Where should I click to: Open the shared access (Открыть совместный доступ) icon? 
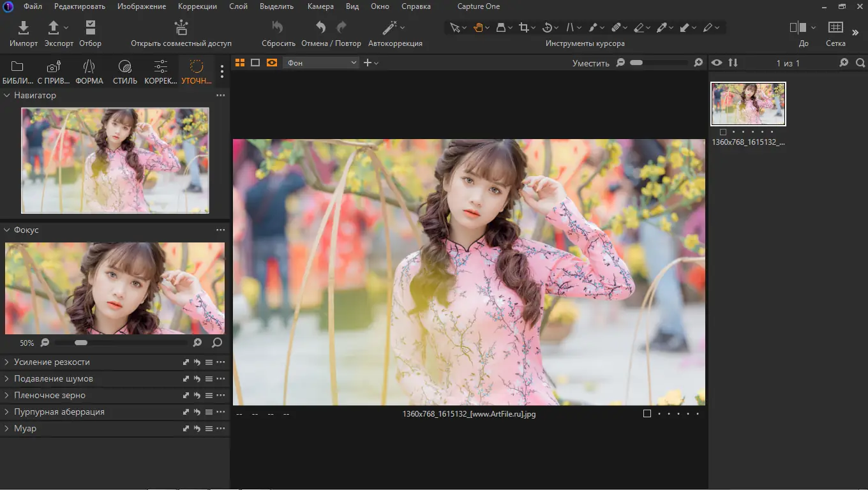pos(181,28)
